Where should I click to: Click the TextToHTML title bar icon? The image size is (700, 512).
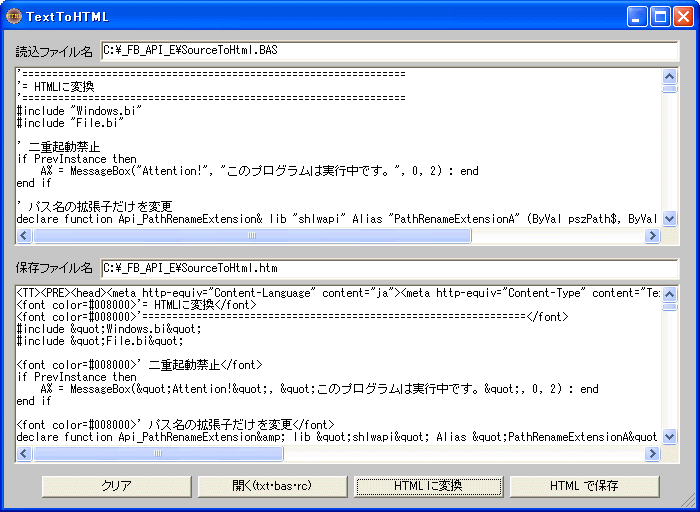point(13,16)
